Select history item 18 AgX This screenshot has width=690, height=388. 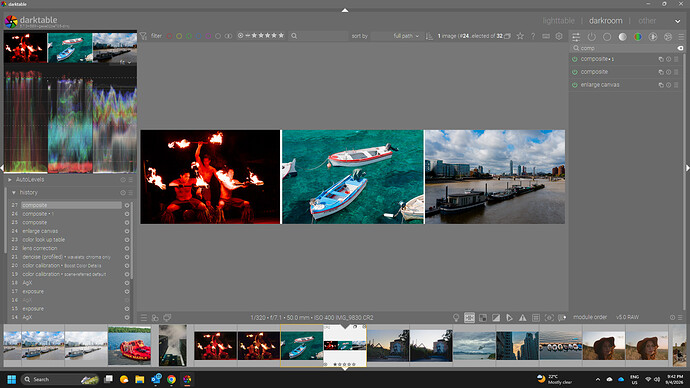[x=71, y=283]
